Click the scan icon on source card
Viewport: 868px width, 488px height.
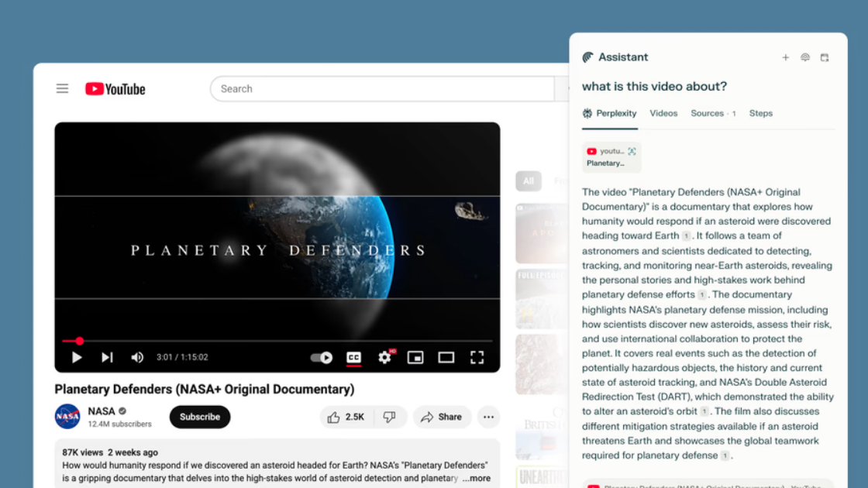632,151
